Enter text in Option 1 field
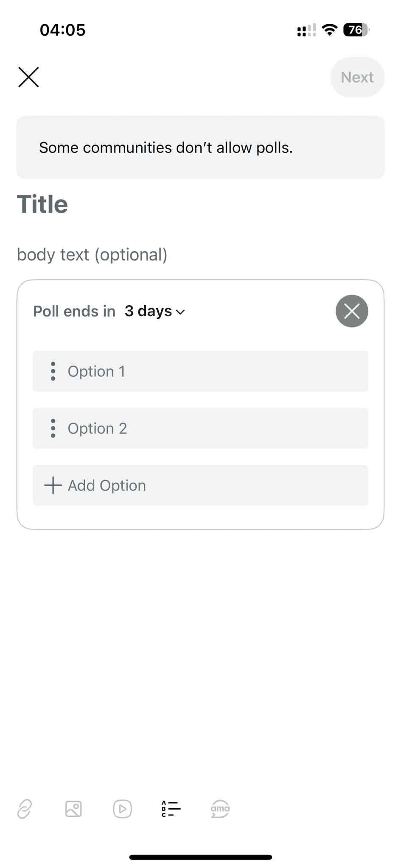The height and width of the screenshot is (868, 401). point(212,371)
